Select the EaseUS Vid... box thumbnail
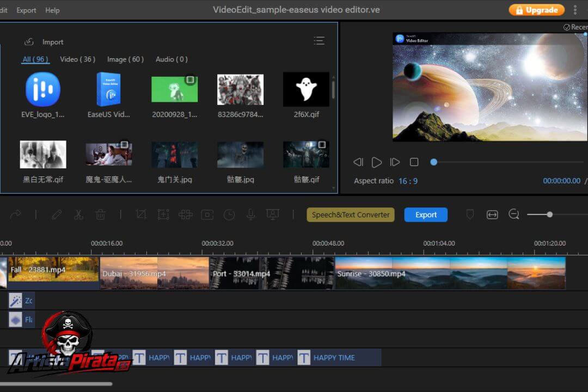The height and width of the screenshot is (392, 588). point(109,89)
